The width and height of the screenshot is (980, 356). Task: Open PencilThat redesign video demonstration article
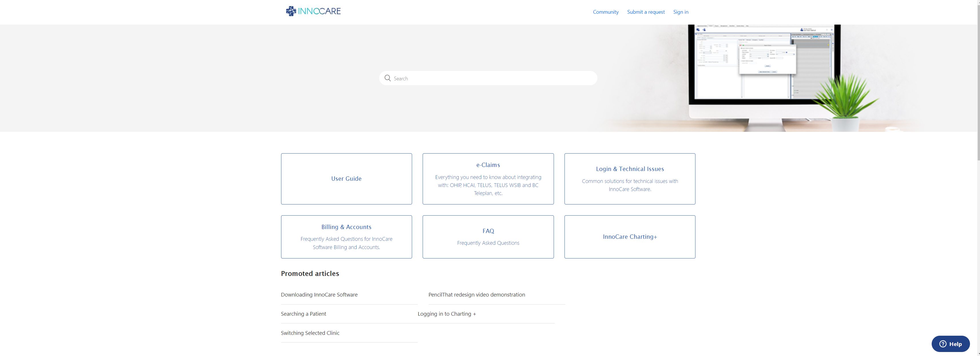[x=476, y=295]
